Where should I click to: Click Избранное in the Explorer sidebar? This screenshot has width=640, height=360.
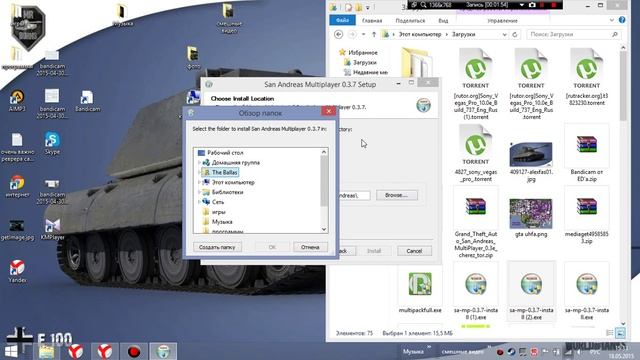click(x=358, y=52)
